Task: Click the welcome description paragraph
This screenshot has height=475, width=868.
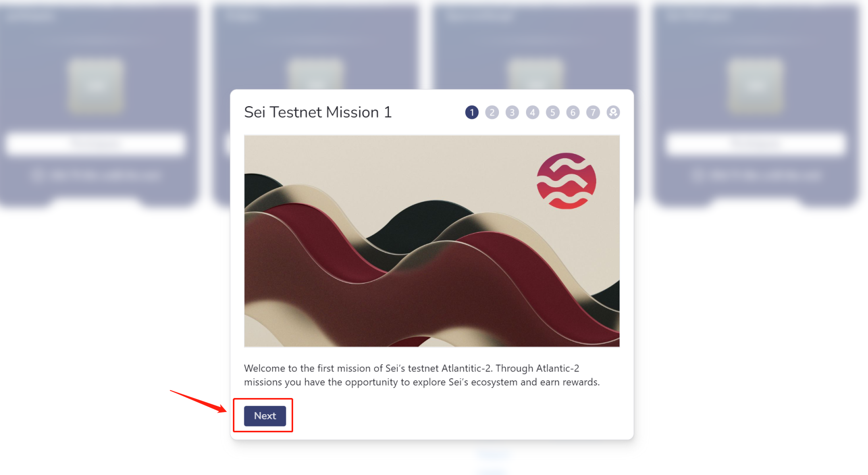Action: pos(422,375)
